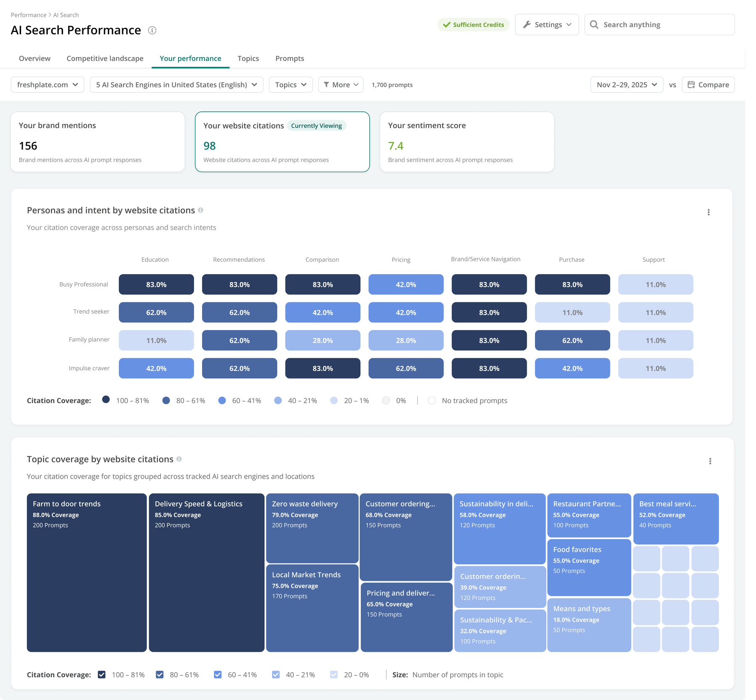This screenshot has height=700, width=756.
Task: Uncheck the 100 – 81% coverage checkbox
Action: pyautogui.click(x=102, y=674)
